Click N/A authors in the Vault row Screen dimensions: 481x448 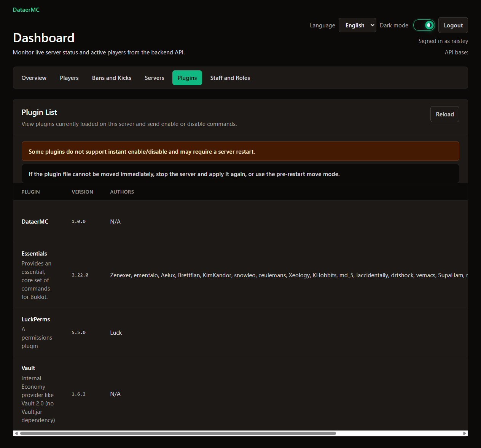[x=115, y=394]
